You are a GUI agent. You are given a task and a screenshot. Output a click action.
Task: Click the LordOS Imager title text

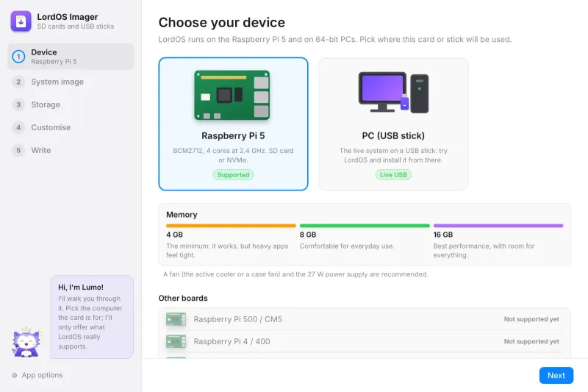[68, 17]
